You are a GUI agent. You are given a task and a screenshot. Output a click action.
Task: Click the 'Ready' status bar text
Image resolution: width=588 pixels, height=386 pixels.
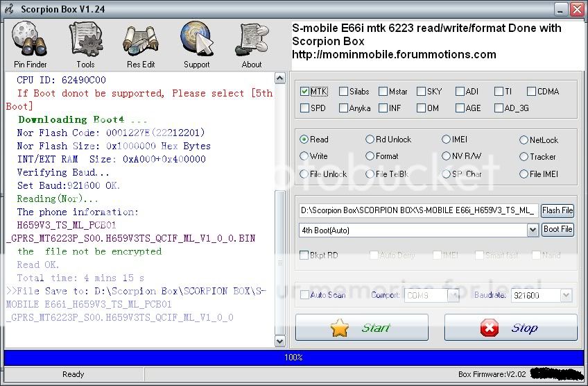73,374
